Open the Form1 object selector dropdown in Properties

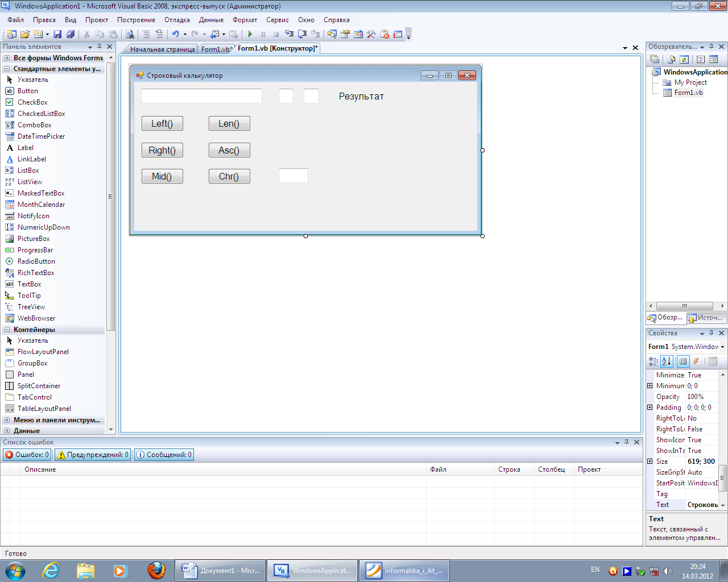click(x=723, y=347)
